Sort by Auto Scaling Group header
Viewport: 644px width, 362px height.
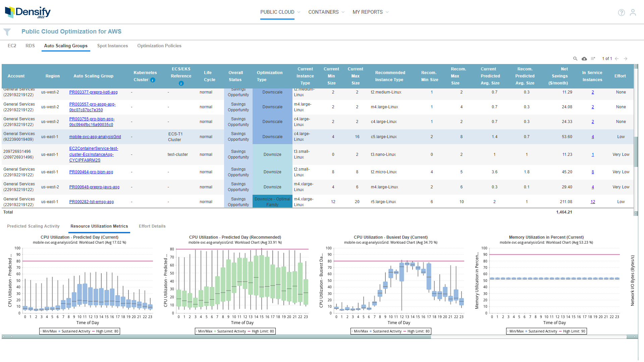94,76
